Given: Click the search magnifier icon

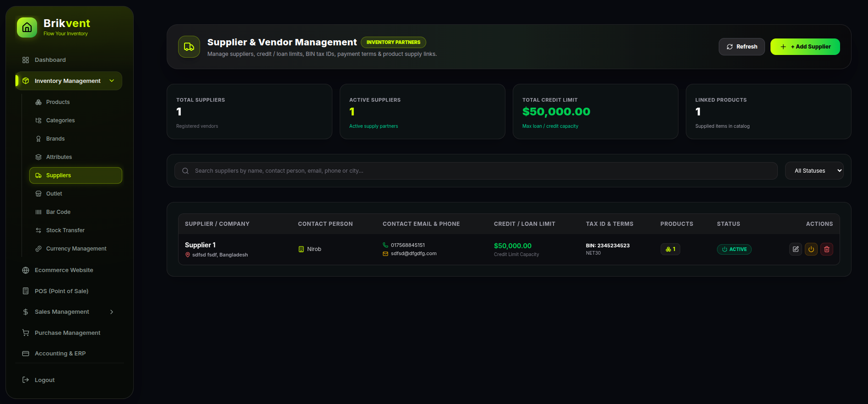Looking at the screenshot, I should point(185,171).
